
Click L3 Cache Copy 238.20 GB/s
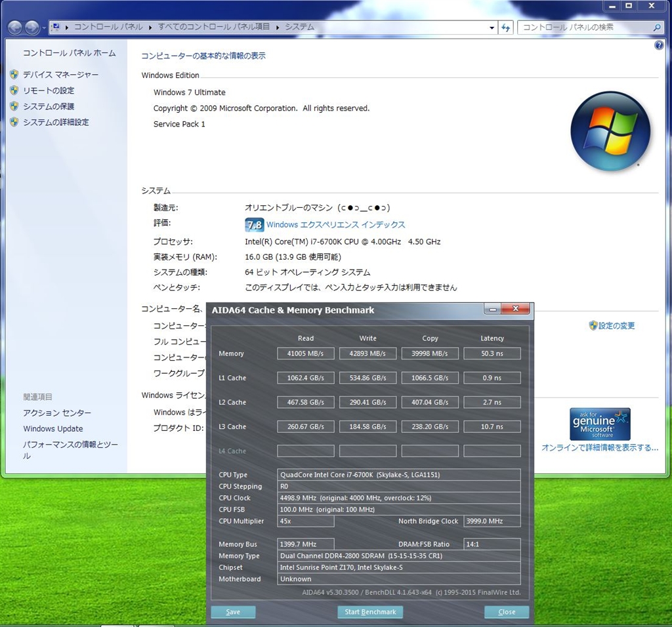click(x=430, y=427)
